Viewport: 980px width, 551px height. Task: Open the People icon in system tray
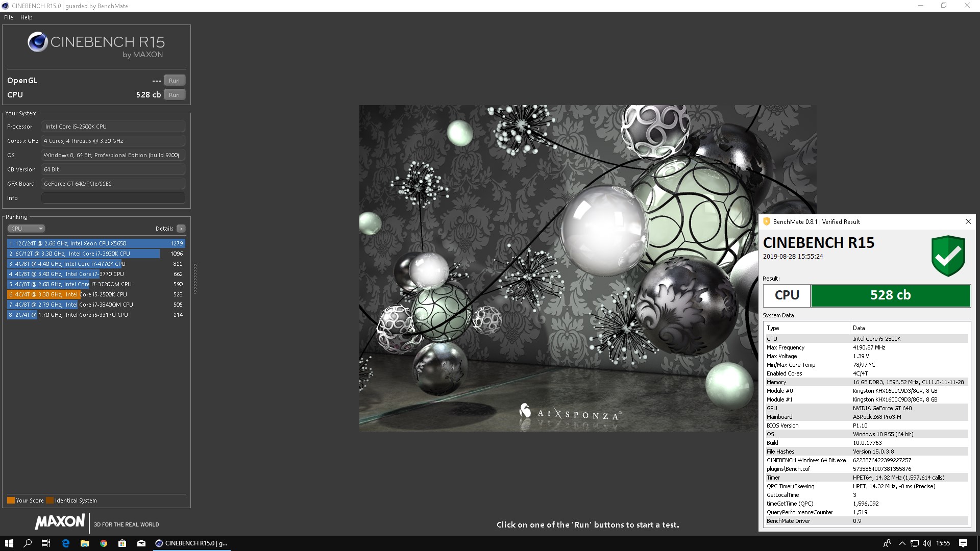[887, 543]
